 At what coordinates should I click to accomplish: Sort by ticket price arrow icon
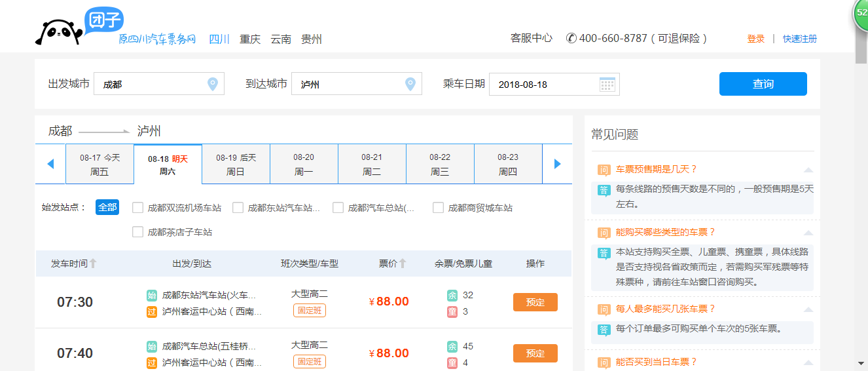pyautogui.click(x=403, y=264)
